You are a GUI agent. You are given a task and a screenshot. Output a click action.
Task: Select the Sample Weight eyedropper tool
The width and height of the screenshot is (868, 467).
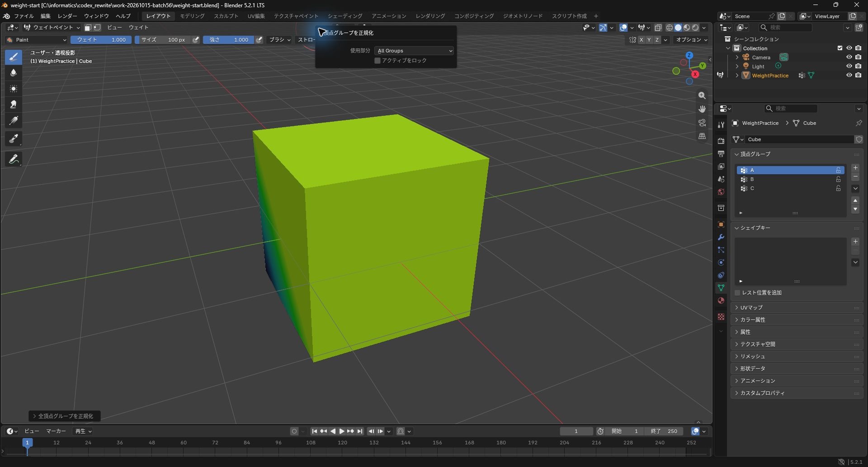[x=14, y=139]
